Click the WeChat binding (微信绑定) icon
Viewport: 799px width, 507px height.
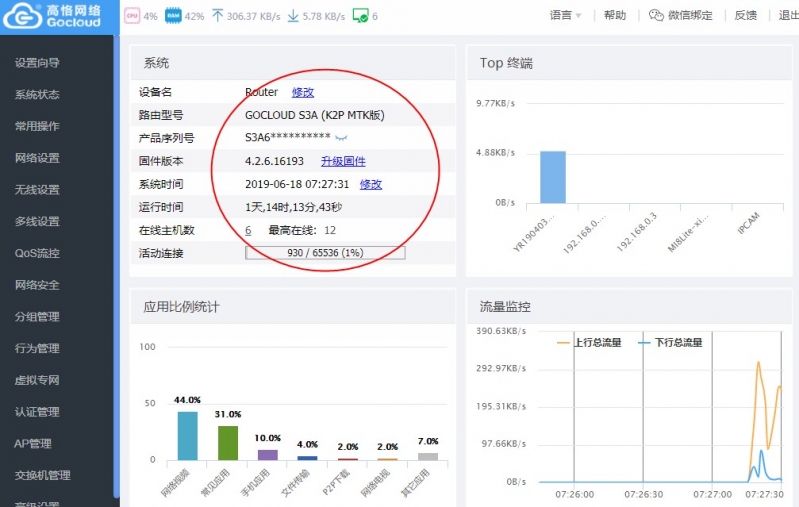pos(656,16)
